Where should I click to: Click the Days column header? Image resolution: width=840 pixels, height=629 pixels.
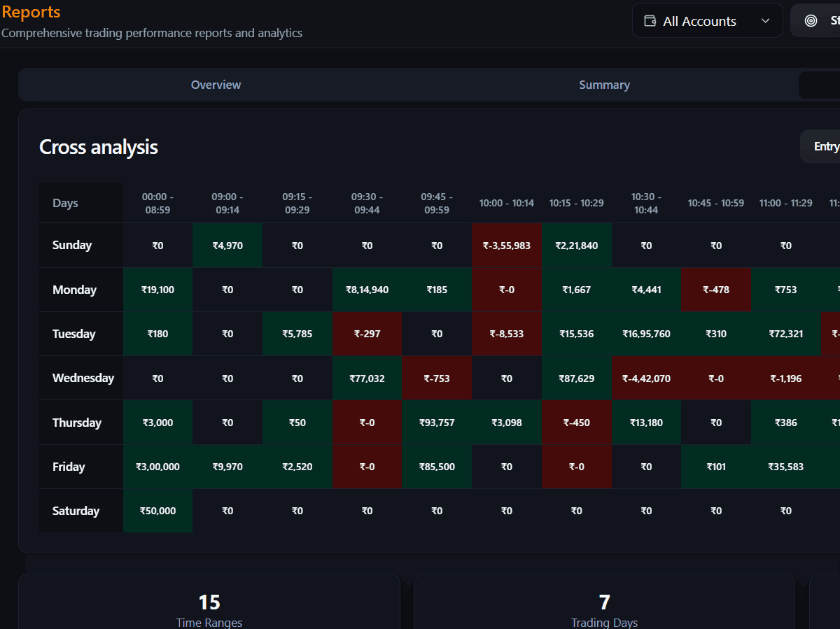point(65,202)
